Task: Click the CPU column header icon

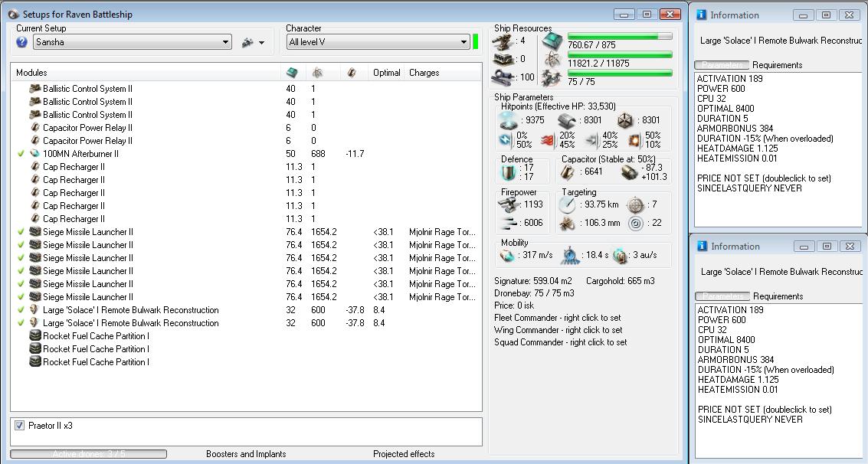Action: 292,73
